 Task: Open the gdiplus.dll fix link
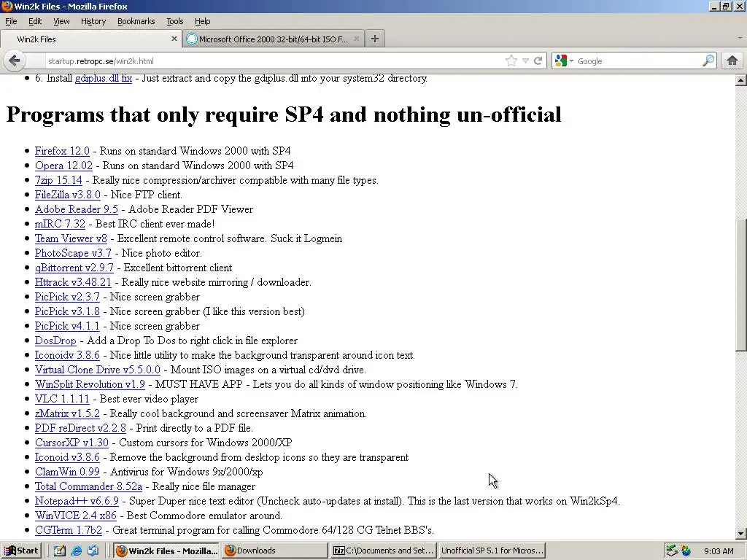[x=104, y=78]
